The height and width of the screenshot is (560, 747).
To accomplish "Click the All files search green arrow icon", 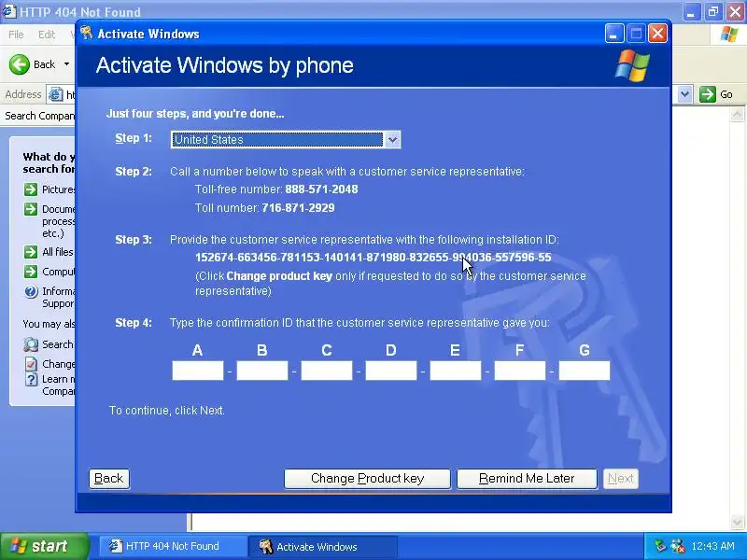I will [x=31, y=252].
